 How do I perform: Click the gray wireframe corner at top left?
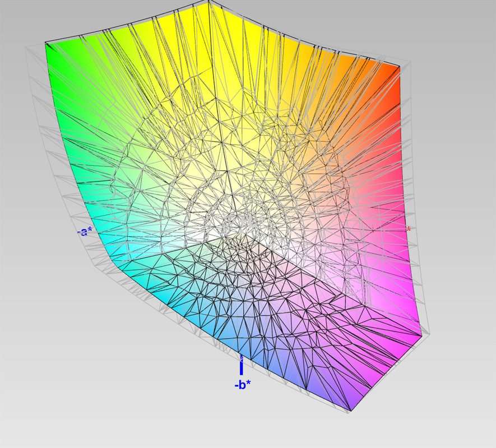tap(26, 48)
